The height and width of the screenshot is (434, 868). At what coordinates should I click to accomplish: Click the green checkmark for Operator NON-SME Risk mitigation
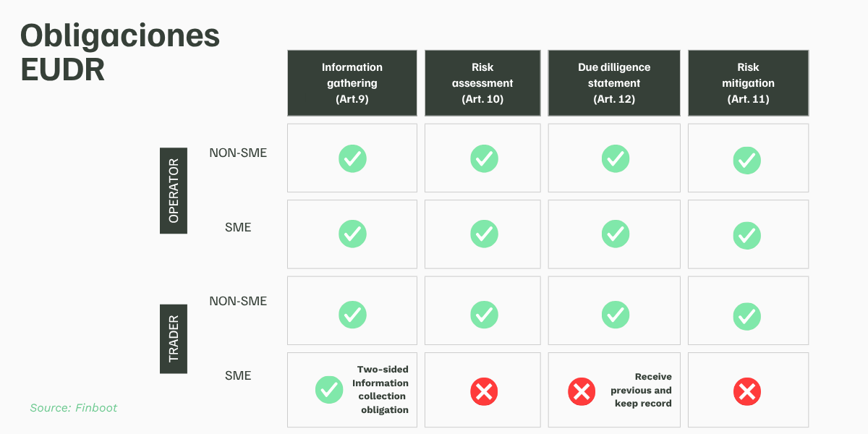click(747, 161)
